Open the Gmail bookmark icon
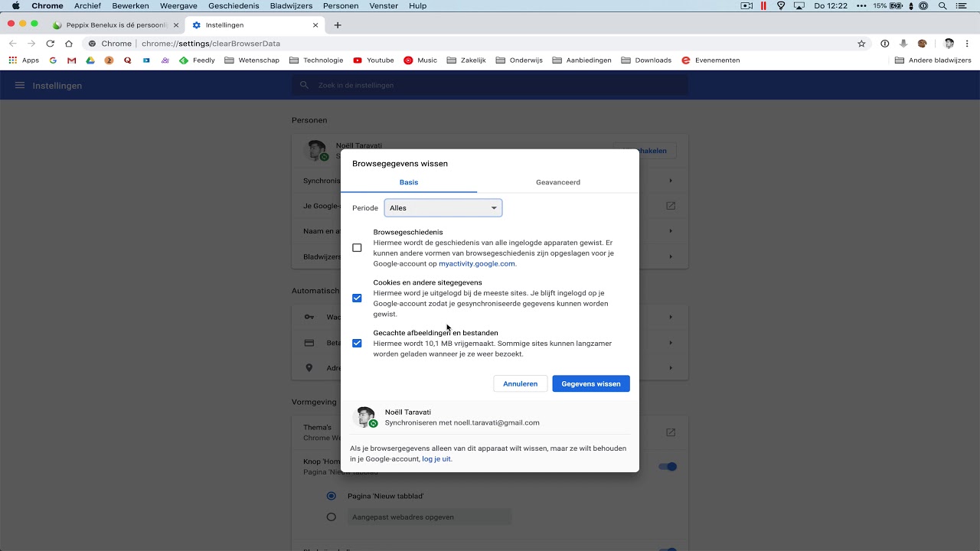The image size is (980, 551). coord(71,60)
